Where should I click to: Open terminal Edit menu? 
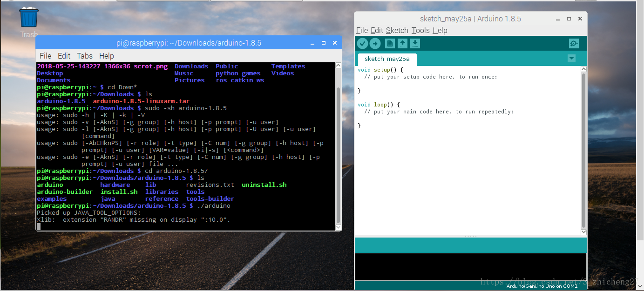tap(64, 56)
